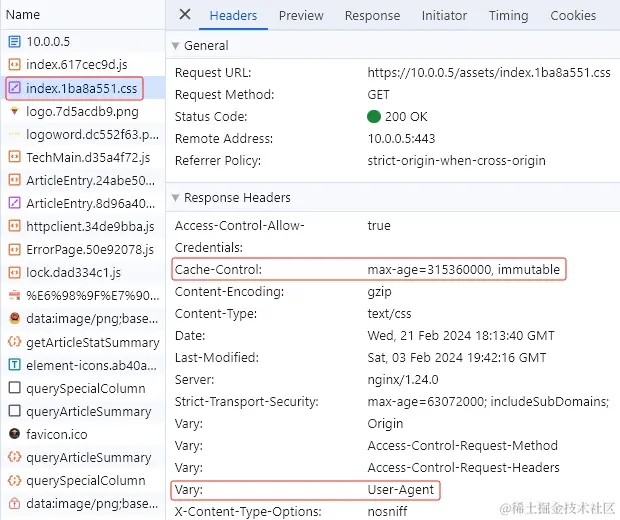Click the Request URL value
The width and height of the screenshot is (620, 520).
click(x=488, y=73)
